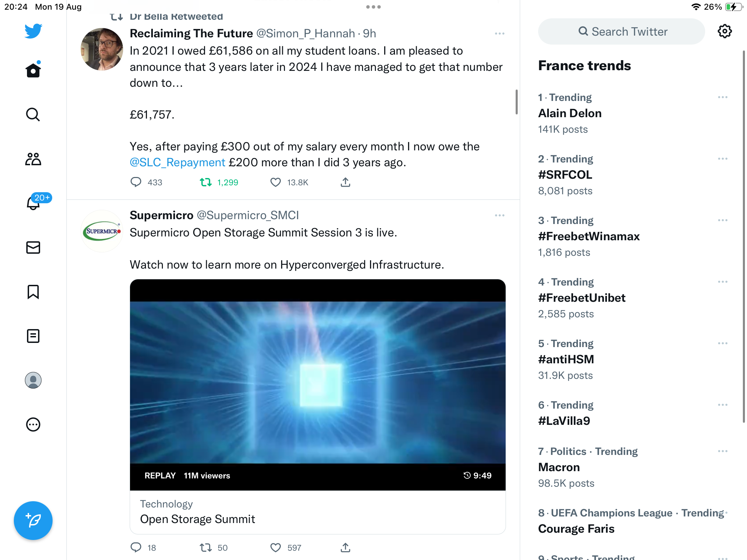
Task: Open the Explore magnifier icon in sidebar
Action: coord(33,115)
